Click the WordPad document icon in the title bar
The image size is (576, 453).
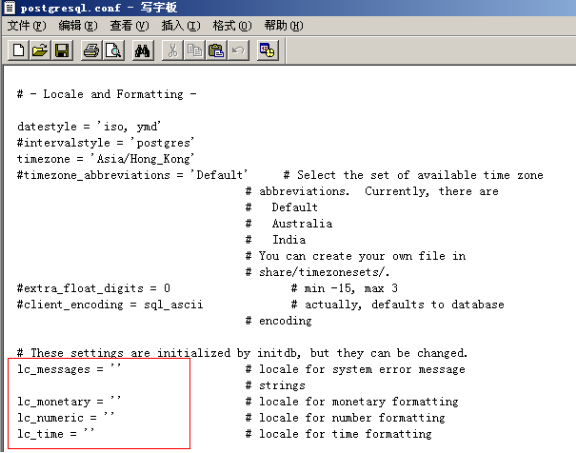[x=9, y=7]
